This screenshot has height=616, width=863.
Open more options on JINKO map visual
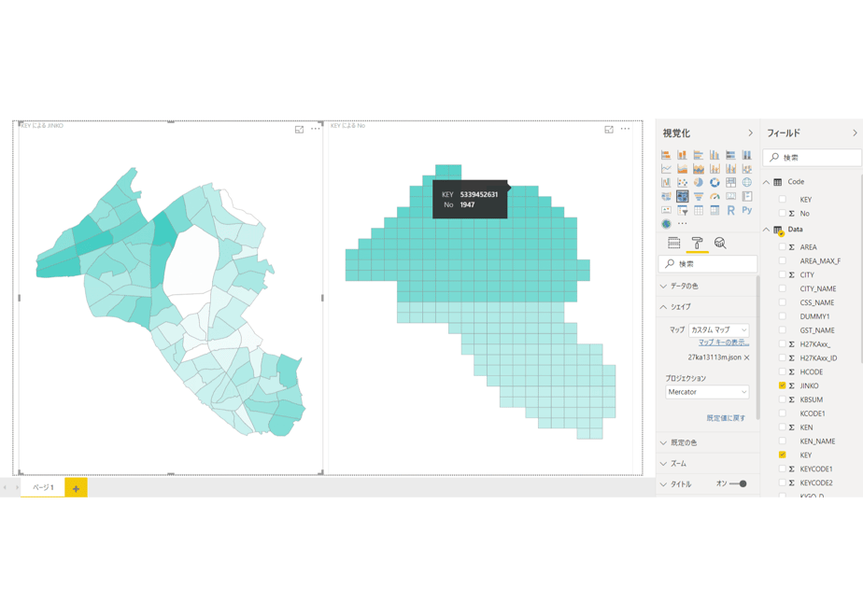pyautogui.click(x=316, y=129)
